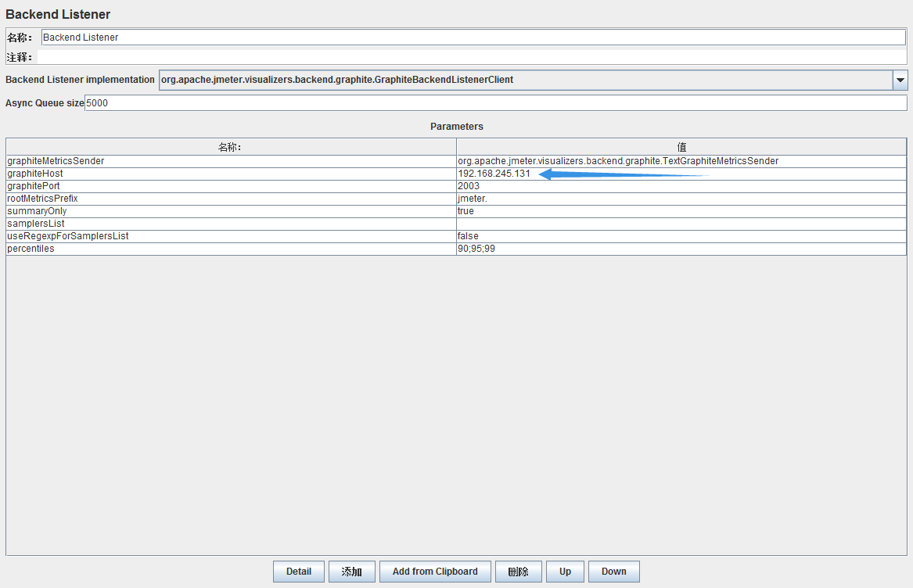
Task: Click the comments (注释) input field
Action: coord(472,57)
